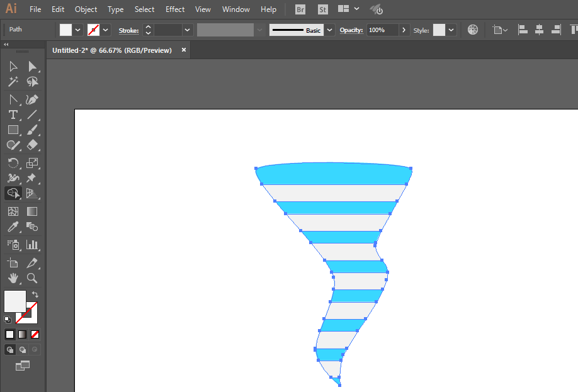Choose the Symbol Sprayer tool
Image resolution: width=578 pixels, height=392 pixels.
coord(13,245)
